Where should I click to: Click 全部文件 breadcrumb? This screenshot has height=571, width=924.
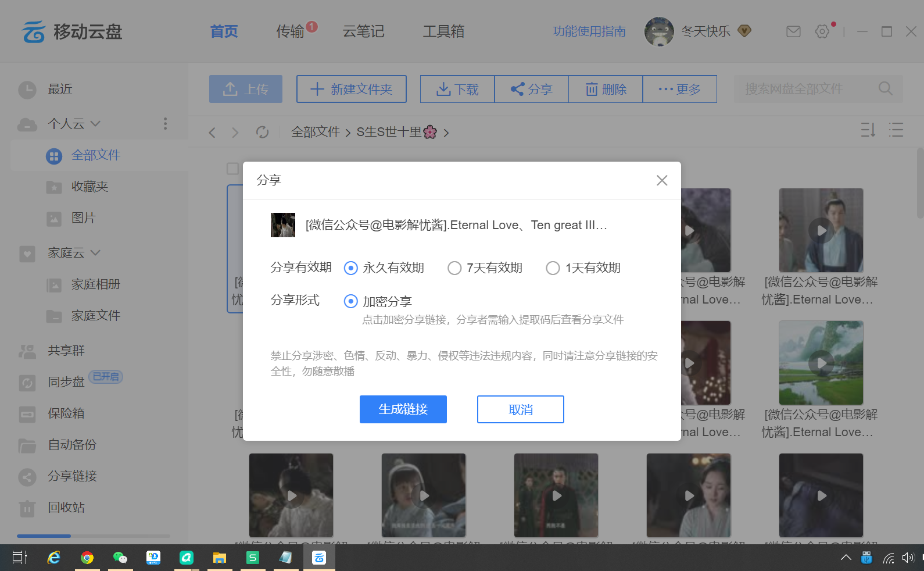click(x=315, y=132)
